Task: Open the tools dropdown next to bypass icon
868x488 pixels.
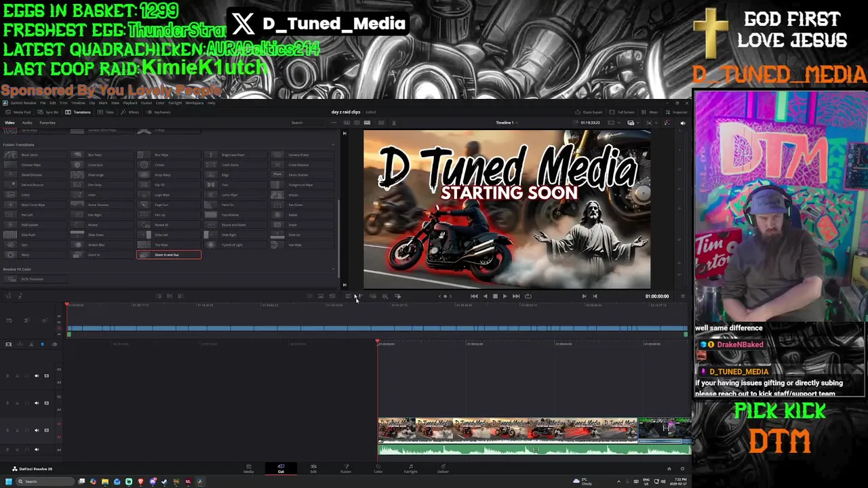Action: 658,123
